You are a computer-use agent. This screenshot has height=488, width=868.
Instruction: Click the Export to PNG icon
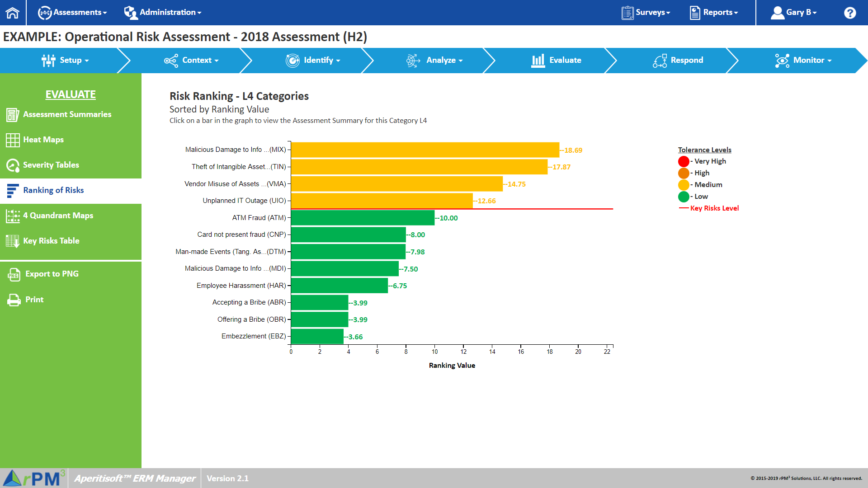(14, 274)
